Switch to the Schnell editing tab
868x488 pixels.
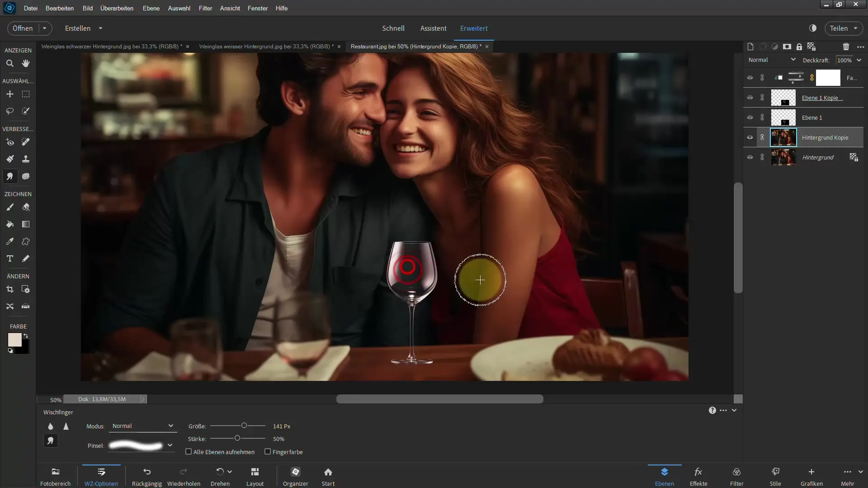click(393, 28)
